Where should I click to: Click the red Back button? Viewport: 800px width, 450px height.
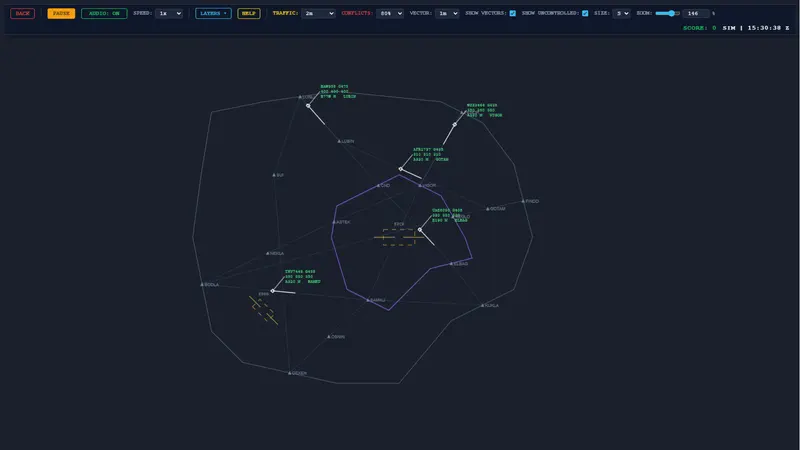tap(22, 13)
